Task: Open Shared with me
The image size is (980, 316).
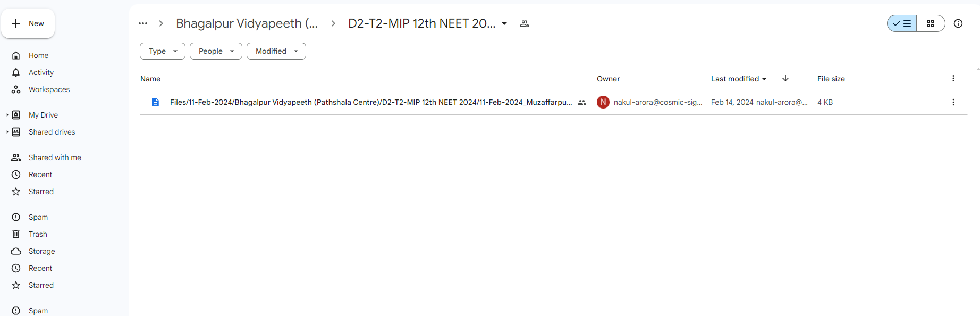Action: (x=55, y=157)
